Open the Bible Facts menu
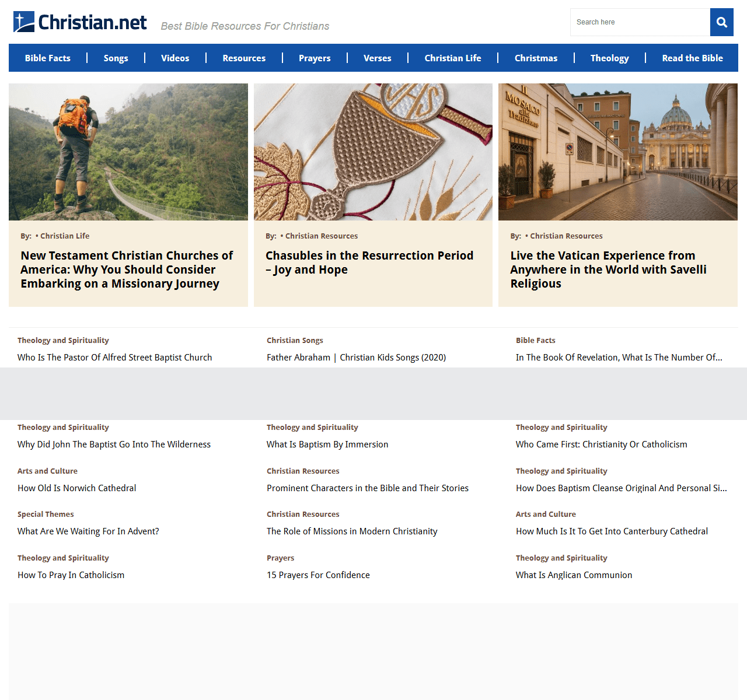Viewport: 747px width, 700px height. pyautogui.click(x=48, y=58)
